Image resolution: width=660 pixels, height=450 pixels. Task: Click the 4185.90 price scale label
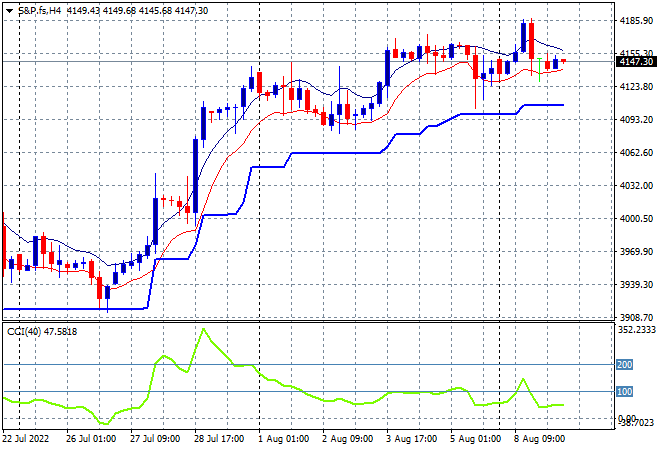pos(636,21)
